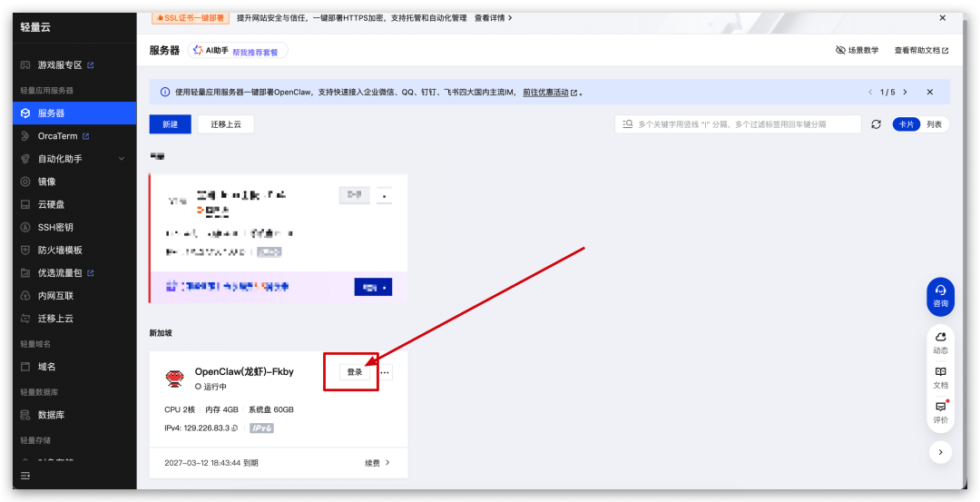Switch to 卡片 card view

click(906, 124)
